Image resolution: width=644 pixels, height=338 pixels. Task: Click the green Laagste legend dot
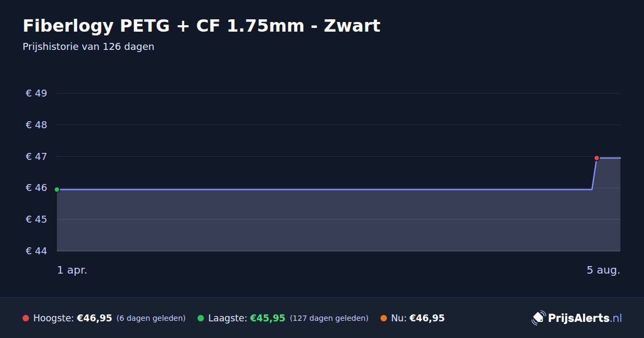coord(201,318)
